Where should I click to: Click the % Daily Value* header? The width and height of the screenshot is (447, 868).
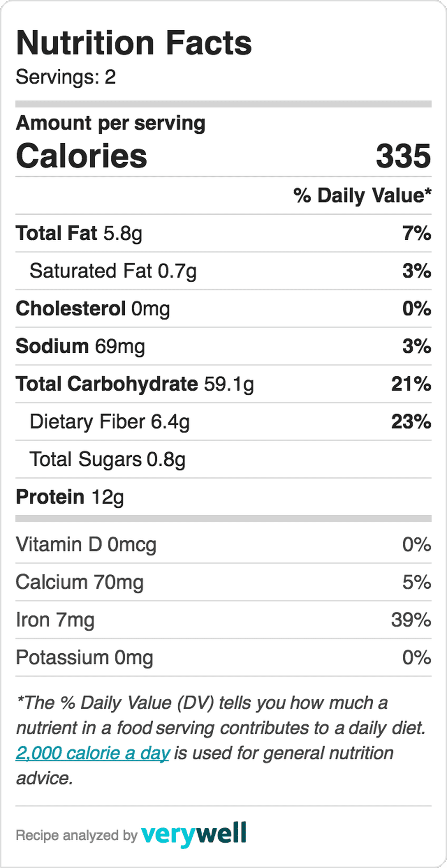pyautogui.click(x=363, y=196)
